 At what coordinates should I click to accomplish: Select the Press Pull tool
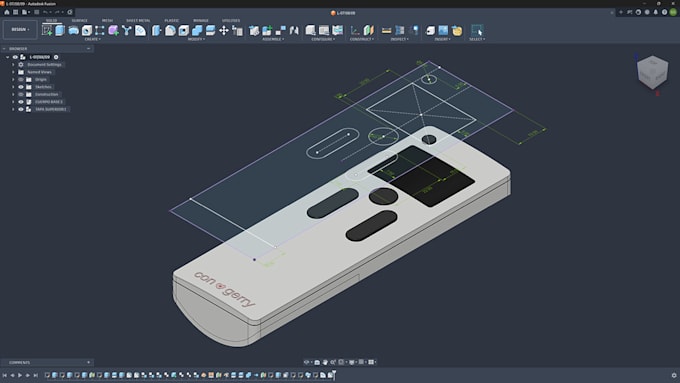[157, 30]
